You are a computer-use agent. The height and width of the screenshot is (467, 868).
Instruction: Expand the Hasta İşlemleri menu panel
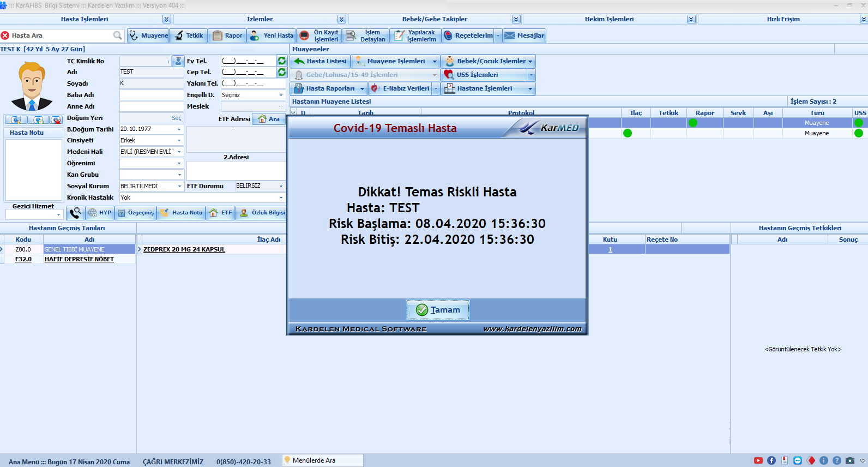coord(167,19)
